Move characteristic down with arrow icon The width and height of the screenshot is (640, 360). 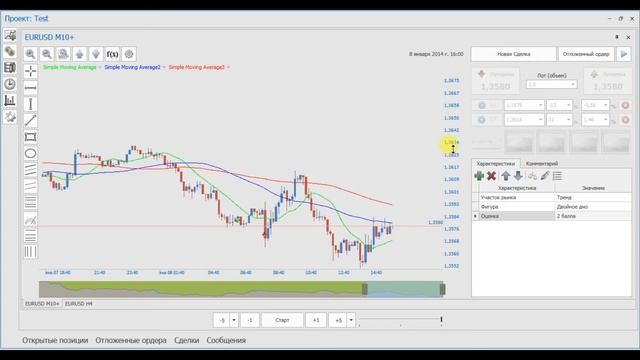tap(518, 176)
